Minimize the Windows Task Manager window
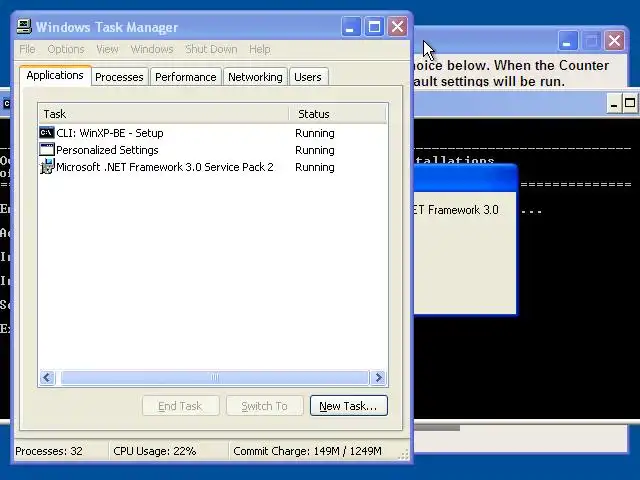 tap(351, 27)
